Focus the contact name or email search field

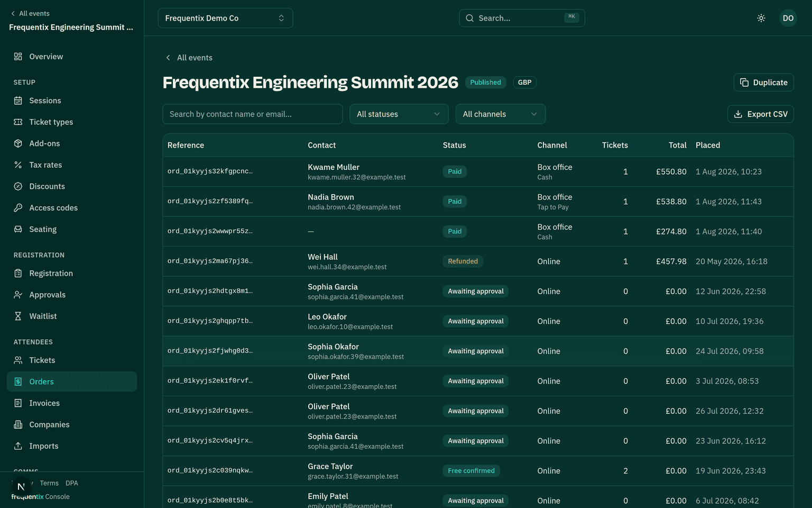tap(252, 114)
